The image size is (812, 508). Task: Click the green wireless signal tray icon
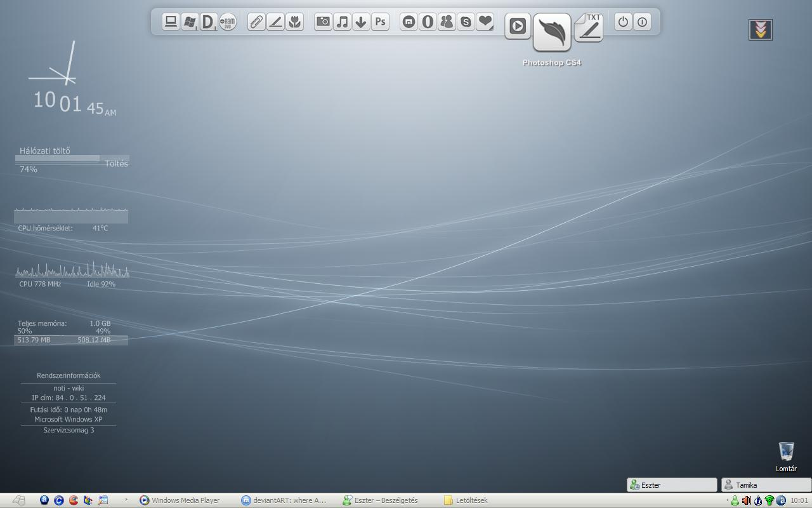tap(769, 500)
